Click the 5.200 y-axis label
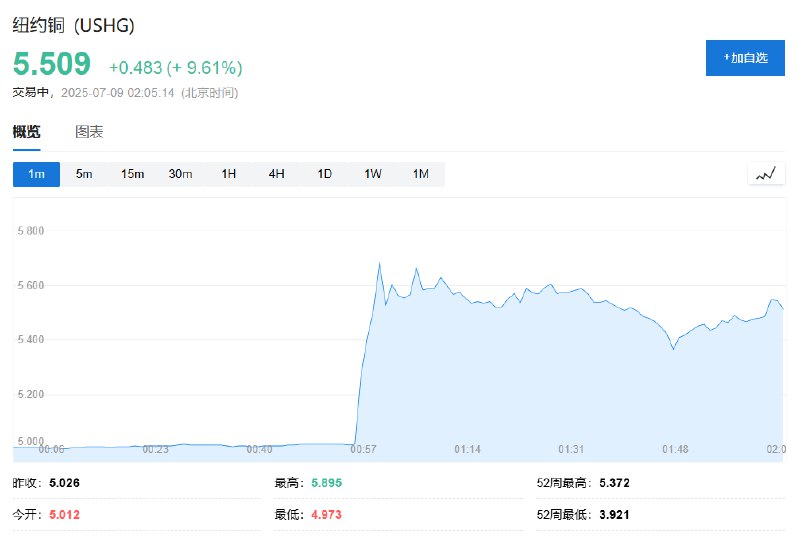 [x=31, y=395]
